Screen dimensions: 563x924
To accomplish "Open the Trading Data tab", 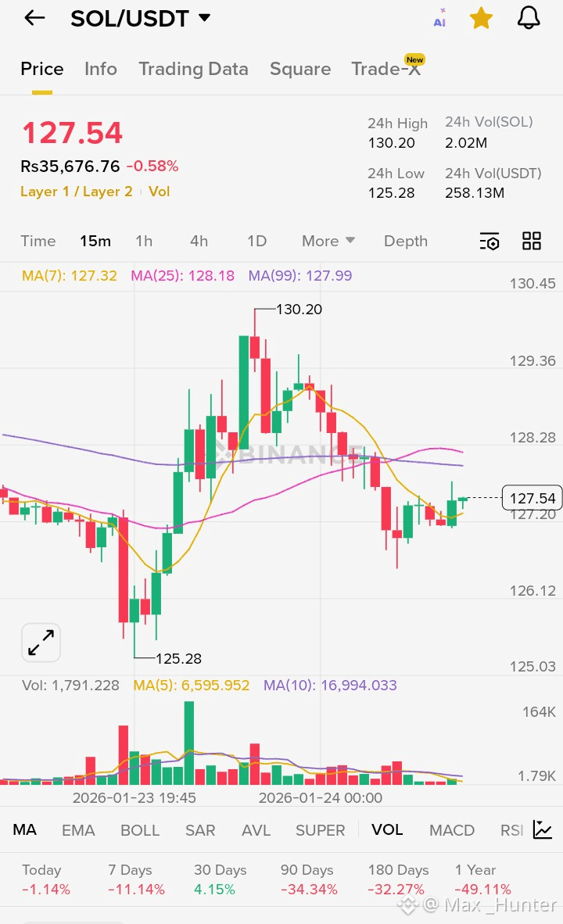I will point(193,69).
